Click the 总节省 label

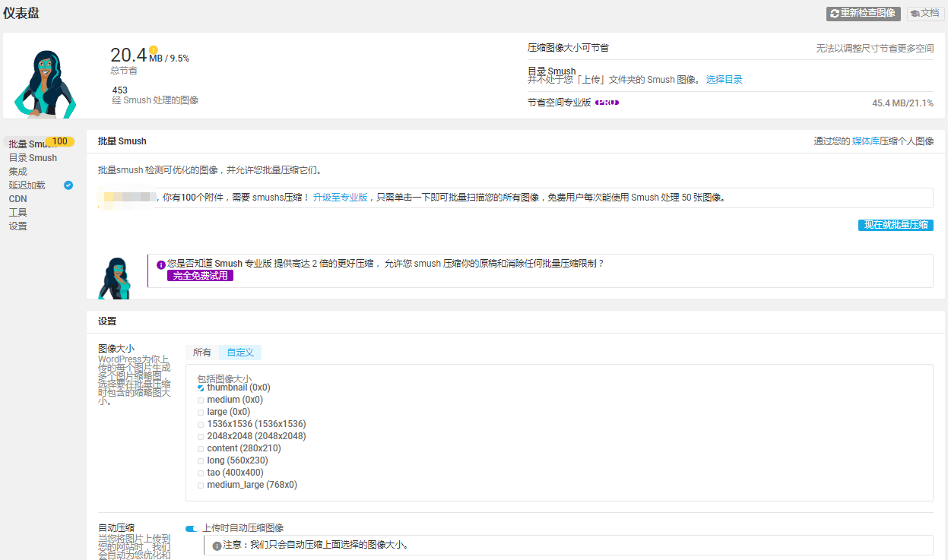124,71
